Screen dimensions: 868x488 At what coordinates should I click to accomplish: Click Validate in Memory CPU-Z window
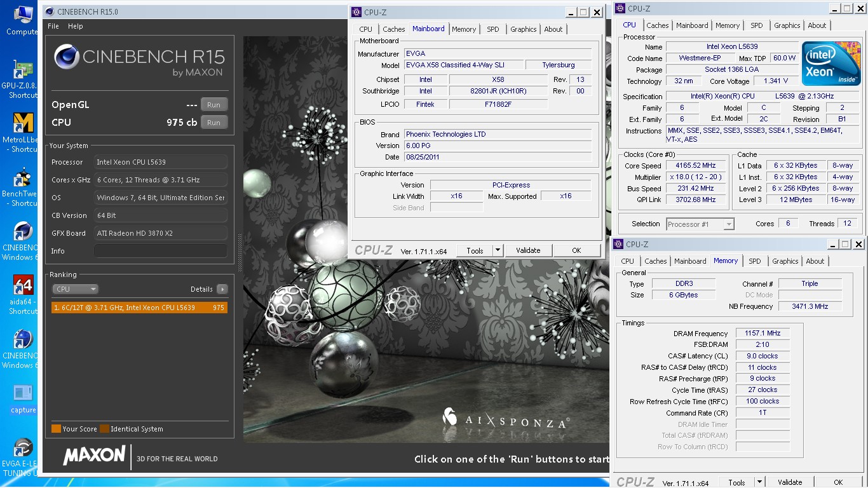(x=790, y=482)
